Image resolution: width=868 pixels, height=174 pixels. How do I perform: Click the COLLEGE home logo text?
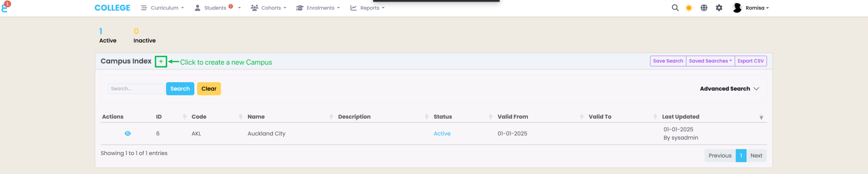click(x=112, y=8)
